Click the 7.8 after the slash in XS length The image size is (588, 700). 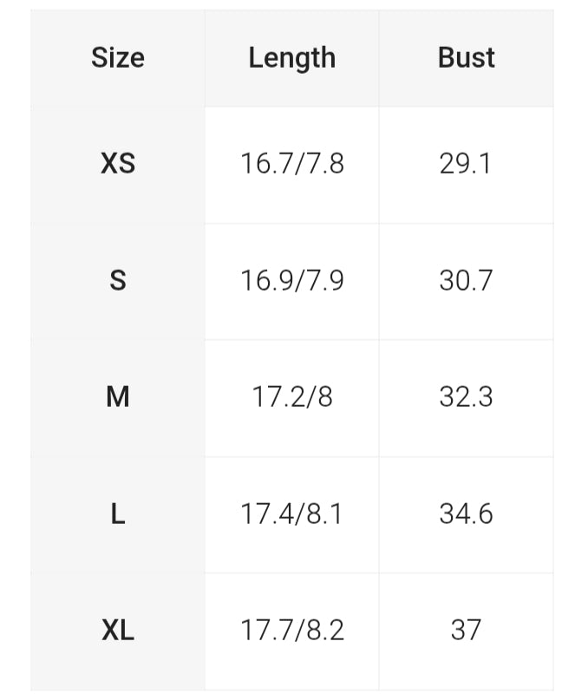[x=324, y=163]
